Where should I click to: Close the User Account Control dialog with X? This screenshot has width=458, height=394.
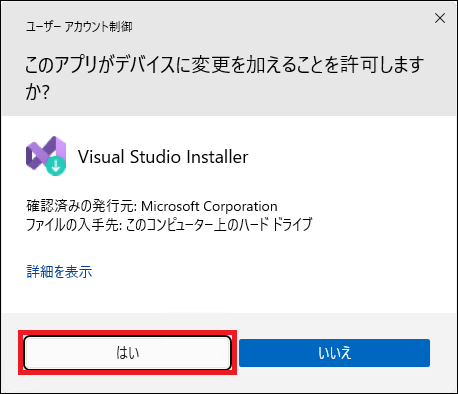[x=440, y=18]
